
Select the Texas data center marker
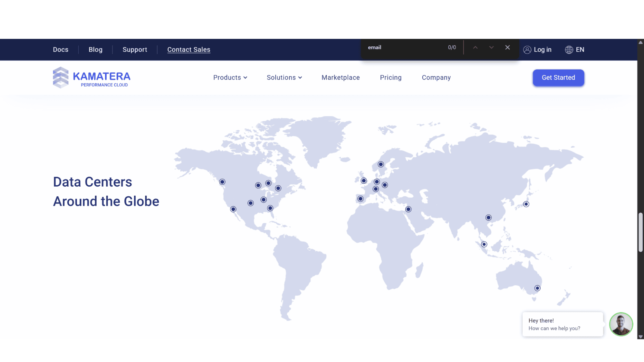click(x=251, y=203)
